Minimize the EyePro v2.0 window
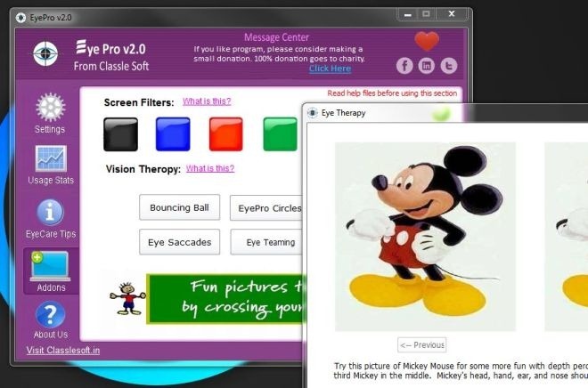This screenshot has height=388, width=588. click(408, 14)
